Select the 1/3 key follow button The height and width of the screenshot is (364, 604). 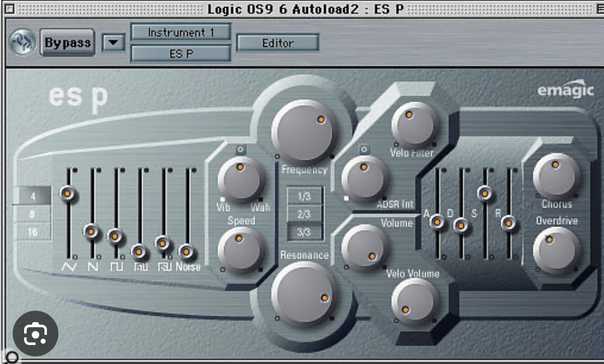[304, 196]
